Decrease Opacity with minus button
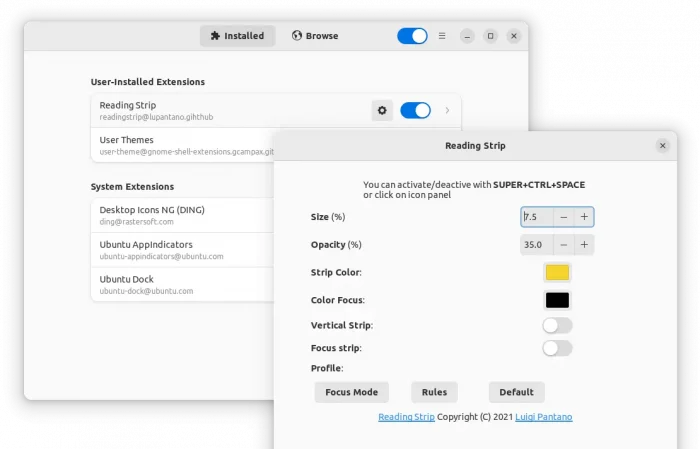The image size is (700, 449). point(564,244)
